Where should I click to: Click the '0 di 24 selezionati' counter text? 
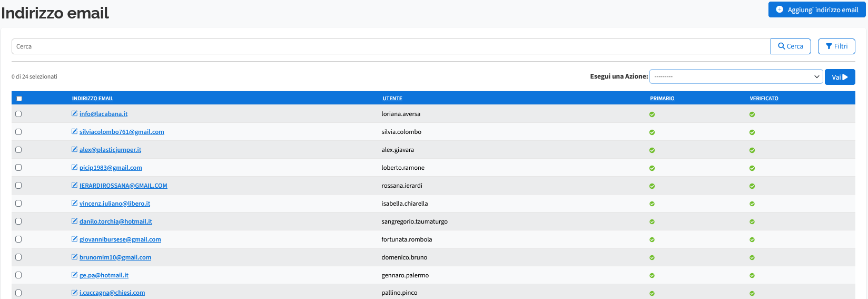[x=34, y=76]
